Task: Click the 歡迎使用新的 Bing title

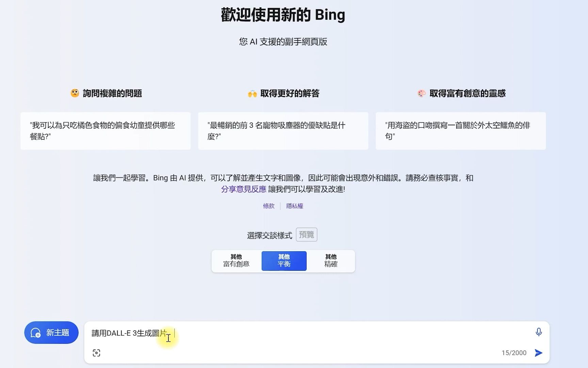Action: (x=283, y=15)
